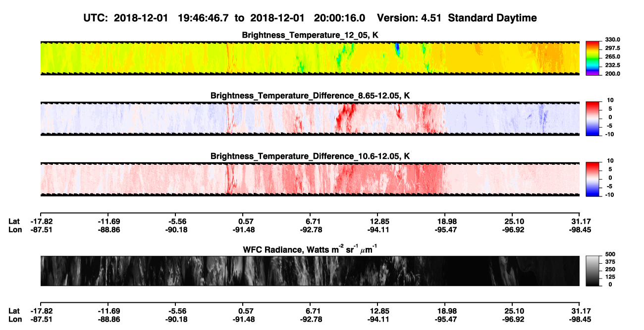Click the 10.6-12.05 difference image strip
644x330 pixels.
point(310,180)
